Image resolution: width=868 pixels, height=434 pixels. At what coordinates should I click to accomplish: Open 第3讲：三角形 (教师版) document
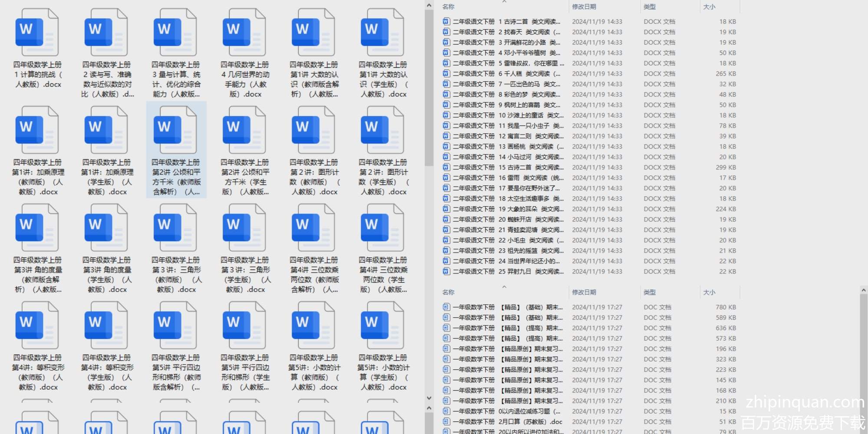pos(176,228)
